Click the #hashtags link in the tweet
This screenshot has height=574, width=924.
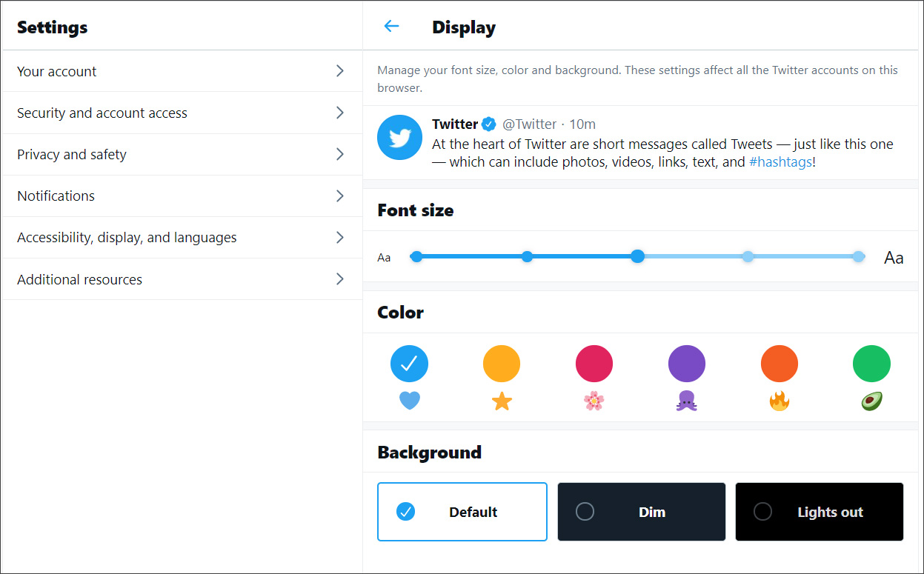780,161
